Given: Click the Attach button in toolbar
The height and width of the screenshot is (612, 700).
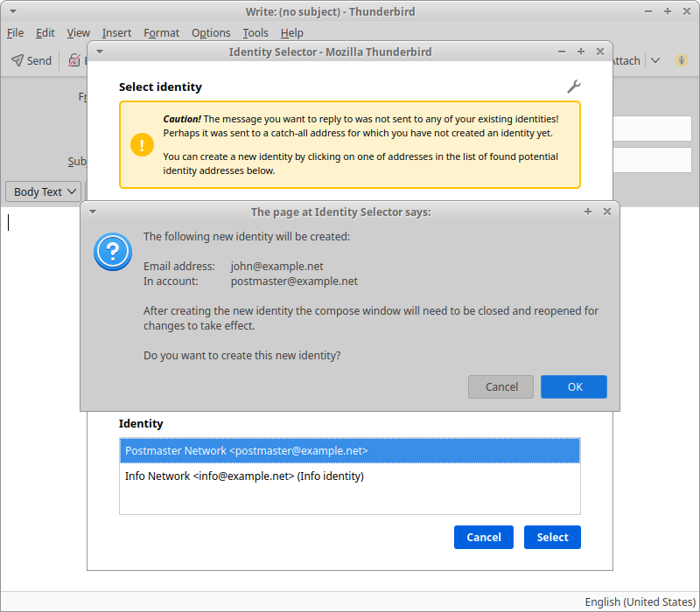Looking at the screenshot, I should click(626, 60).
